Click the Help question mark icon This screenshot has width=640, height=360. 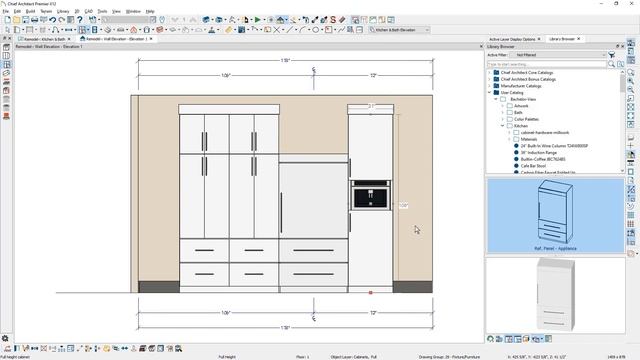click(80, 20)
